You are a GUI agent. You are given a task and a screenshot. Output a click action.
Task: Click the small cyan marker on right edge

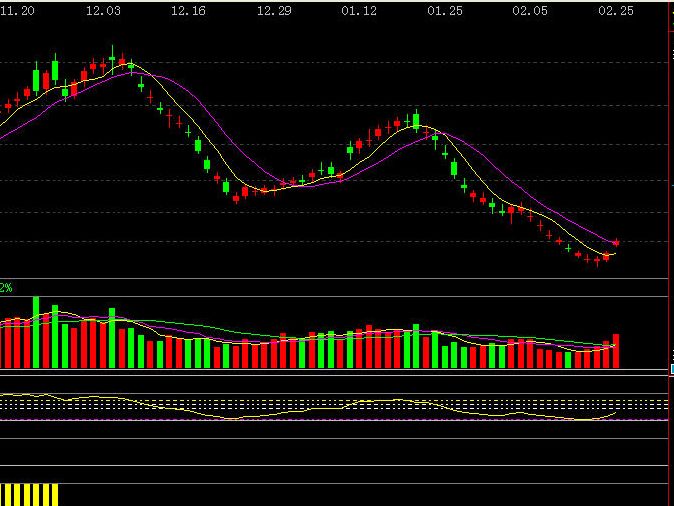(671, 370)
